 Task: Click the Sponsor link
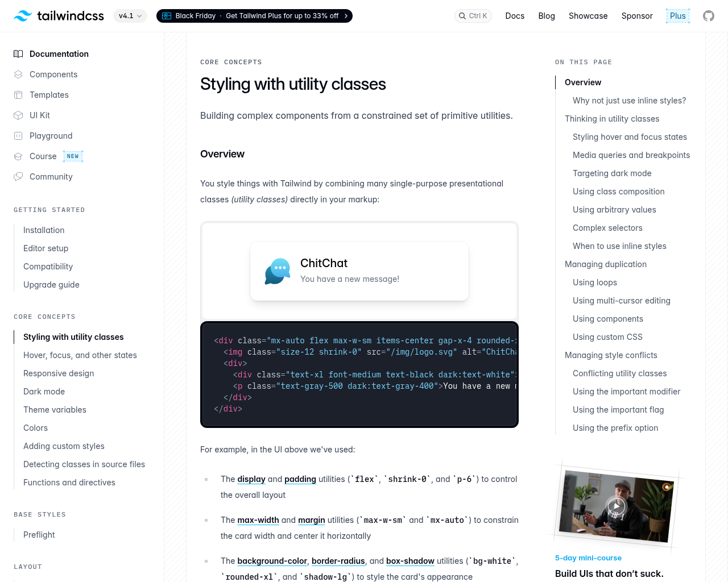[636, 16]
